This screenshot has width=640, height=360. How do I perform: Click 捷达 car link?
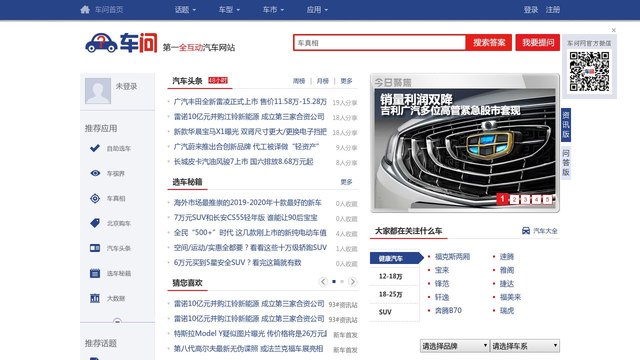coord(507,283)
